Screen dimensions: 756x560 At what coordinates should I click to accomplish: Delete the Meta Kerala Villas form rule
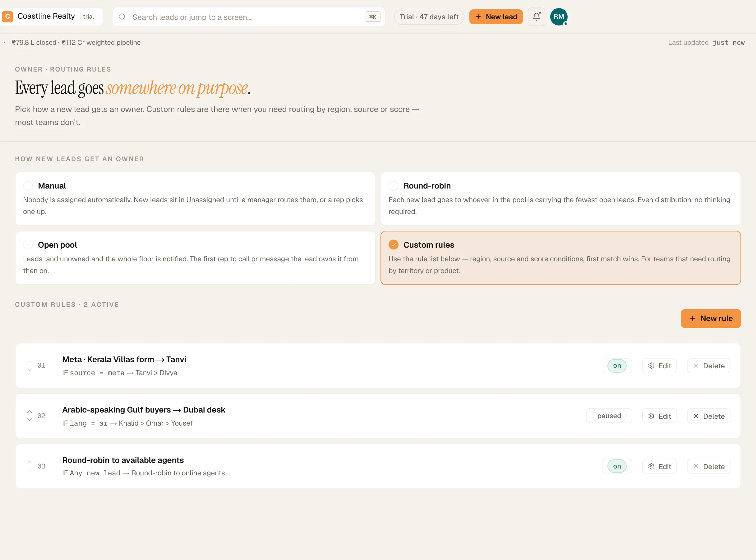pyautogui.click(x=708, y=366)
